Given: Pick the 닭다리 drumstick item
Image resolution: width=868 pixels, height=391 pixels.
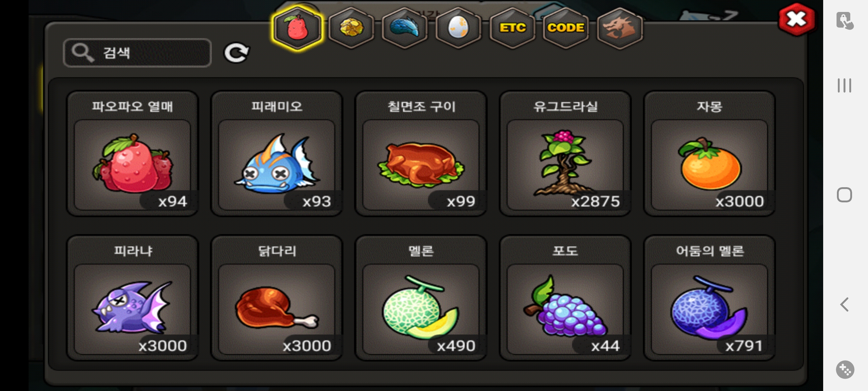Looking at the screenshot, I should pyautogui.click(x=277, y=298).
